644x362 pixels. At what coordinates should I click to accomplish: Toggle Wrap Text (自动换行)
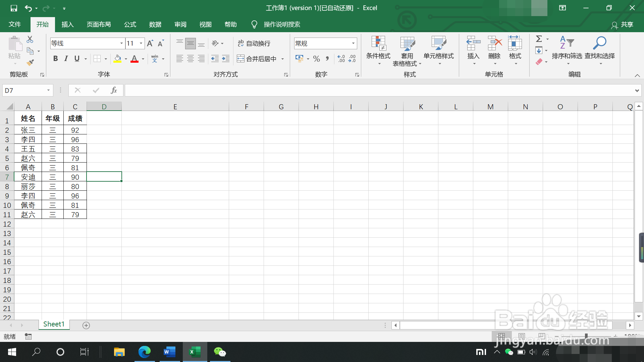tap(254, 43)
